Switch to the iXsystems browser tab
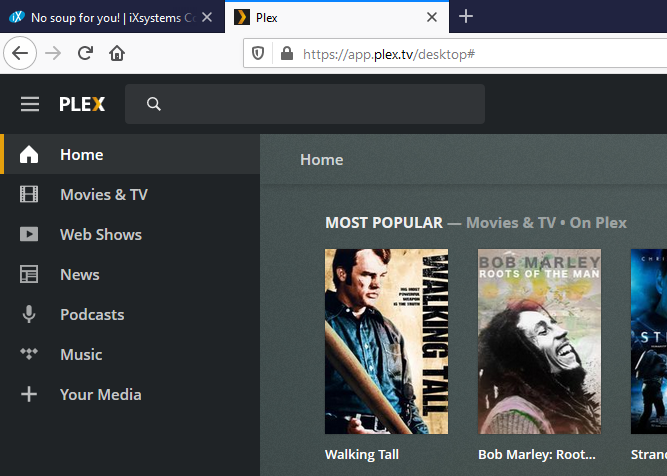Image resolution: width=667 pixels, height=476 pixels. pyautogui.click(x=112, y=17)
